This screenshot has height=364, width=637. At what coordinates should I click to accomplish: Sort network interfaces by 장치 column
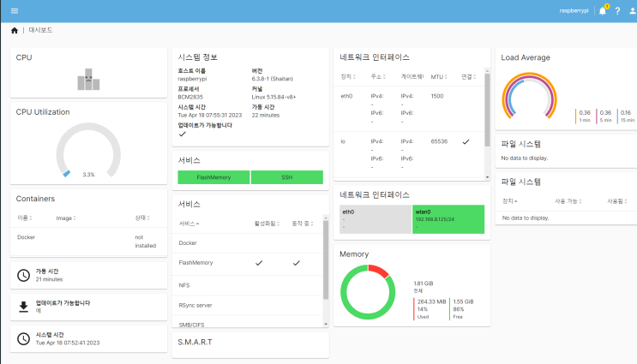click(x=348, y=77)
